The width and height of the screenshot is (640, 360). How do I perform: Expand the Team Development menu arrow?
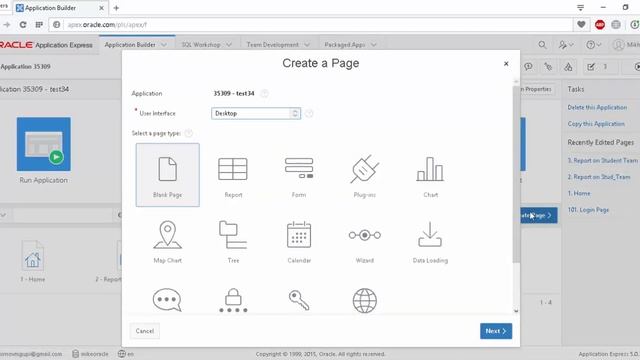pyautogui.click(x=307, y=45)
